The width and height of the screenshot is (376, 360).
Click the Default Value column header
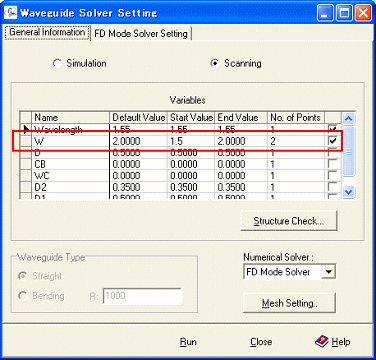coord(138,118)
